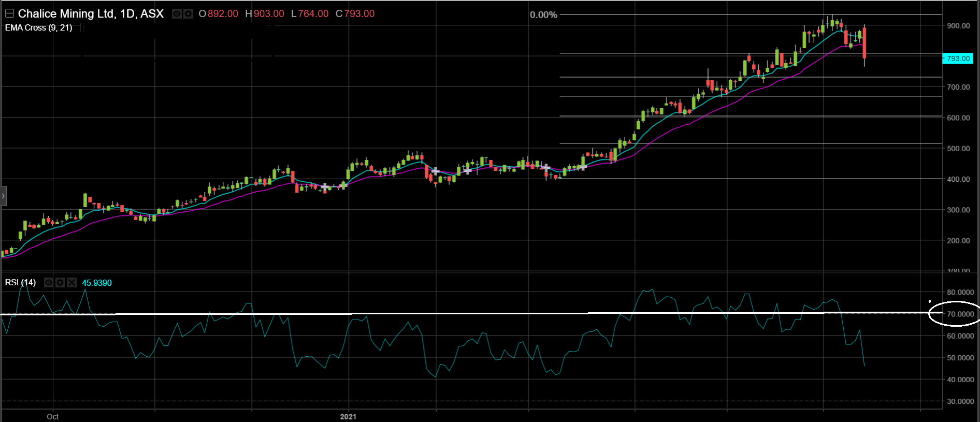Click the 60.0000 RSI axis label
Viewport: 980px width, 422px height.
960,336
